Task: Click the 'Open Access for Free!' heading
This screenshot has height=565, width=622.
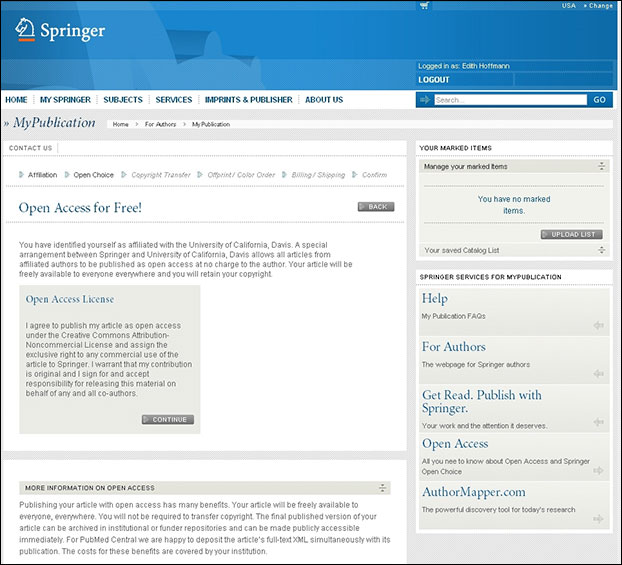Action: [x=80, y=208]
